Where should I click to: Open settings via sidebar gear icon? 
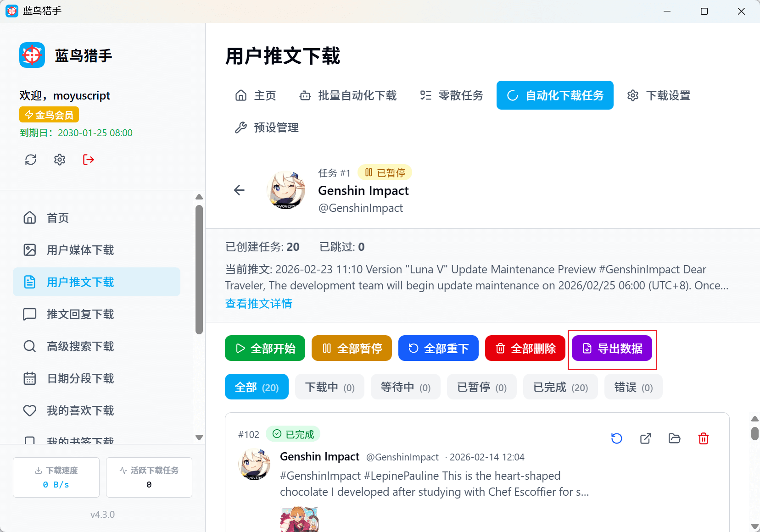[60, 160]
